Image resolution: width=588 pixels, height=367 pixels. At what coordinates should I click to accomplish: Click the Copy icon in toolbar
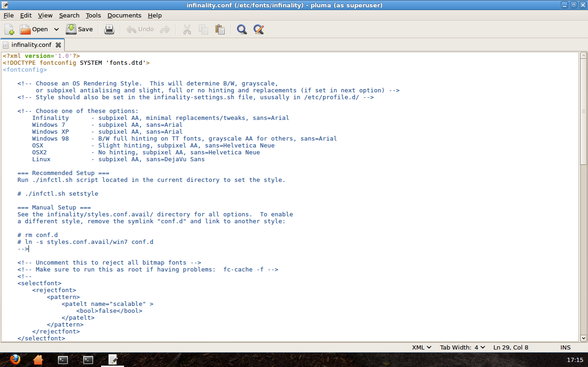[203, 29]
